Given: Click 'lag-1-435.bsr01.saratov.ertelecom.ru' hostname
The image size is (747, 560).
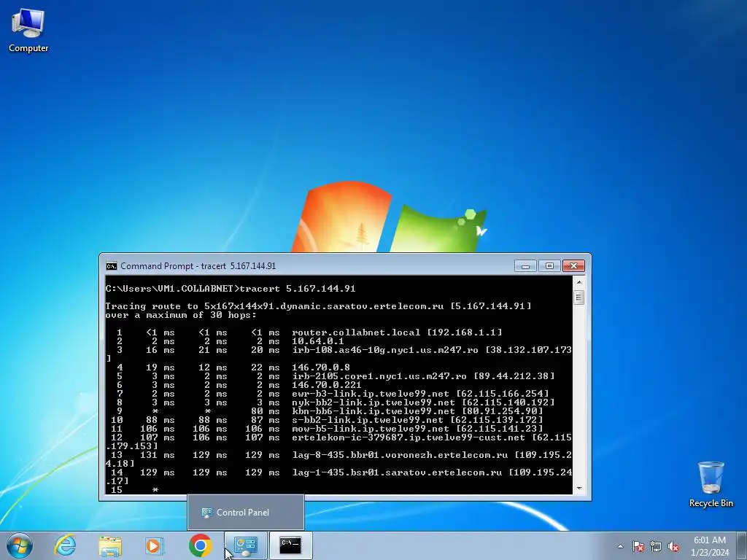Looking at the screenshot, I should pos(397,472).
